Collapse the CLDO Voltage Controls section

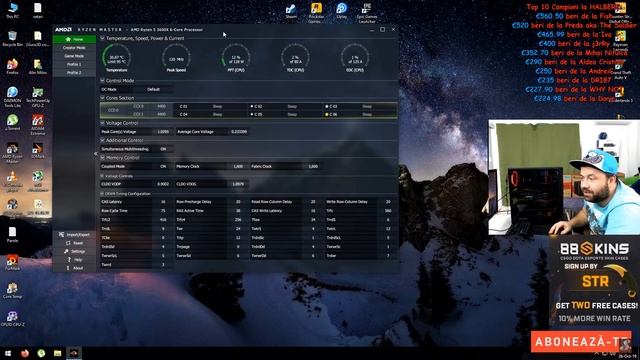coord(102,176)
